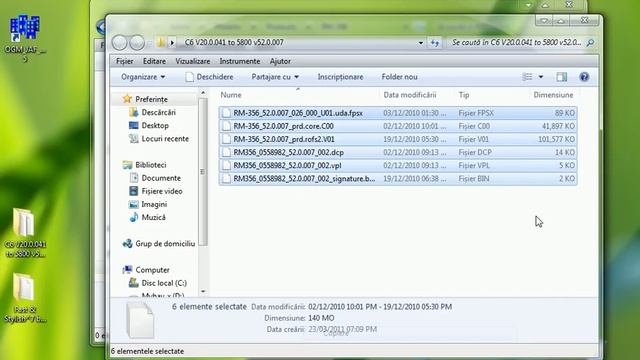Image resolution: width=640 pixels, height=360 pixels.
Task: Click the file icon of the .dcp row
Action: pyautogui.click(x=227, y=152)
